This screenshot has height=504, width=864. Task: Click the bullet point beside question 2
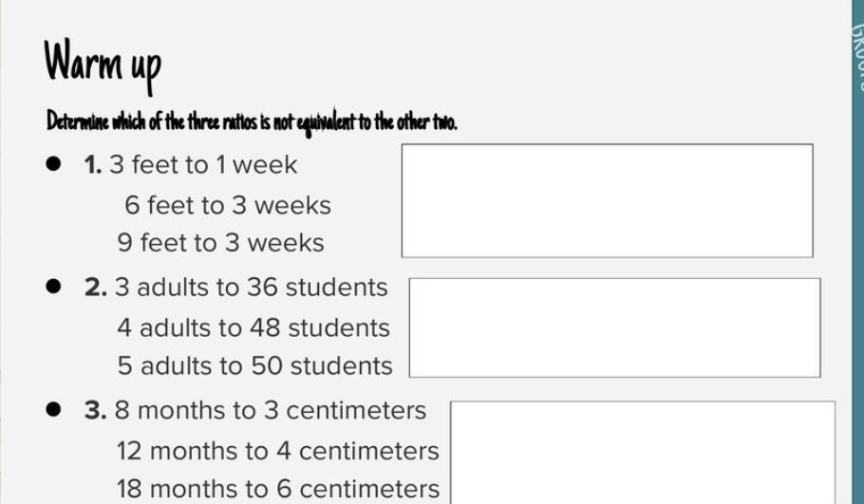point(53,287)
